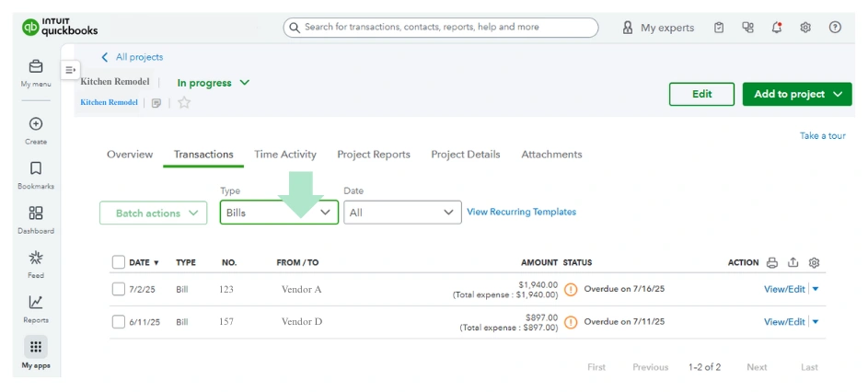Screen dimensions: 868x392
Task: Open the Type dropdown showing Bills
Action: [278, 213]
